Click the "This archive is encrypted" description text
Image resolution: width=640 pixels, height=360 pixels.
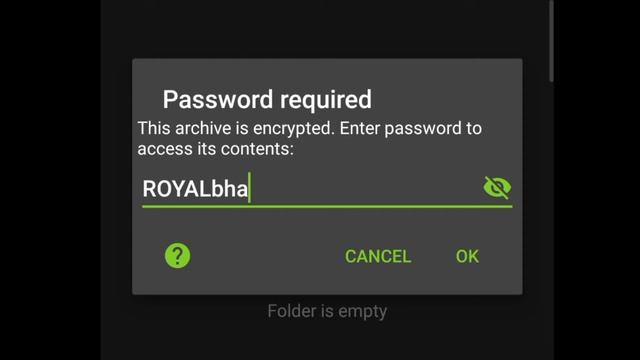click(x=309, y=138)
